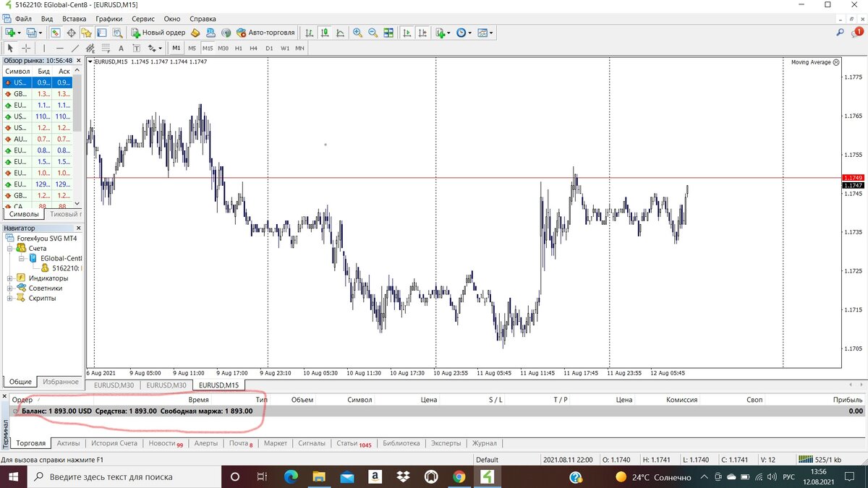Switch timeframe to M30

(x=223, y=48)
